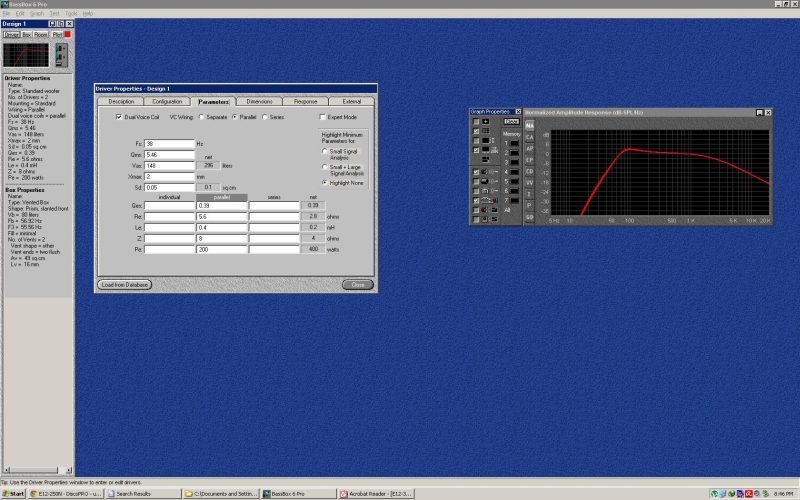The height and width of the screenshot is (500, 800).
Task: Click the parallel Re input field
Action: coord(221,217)
